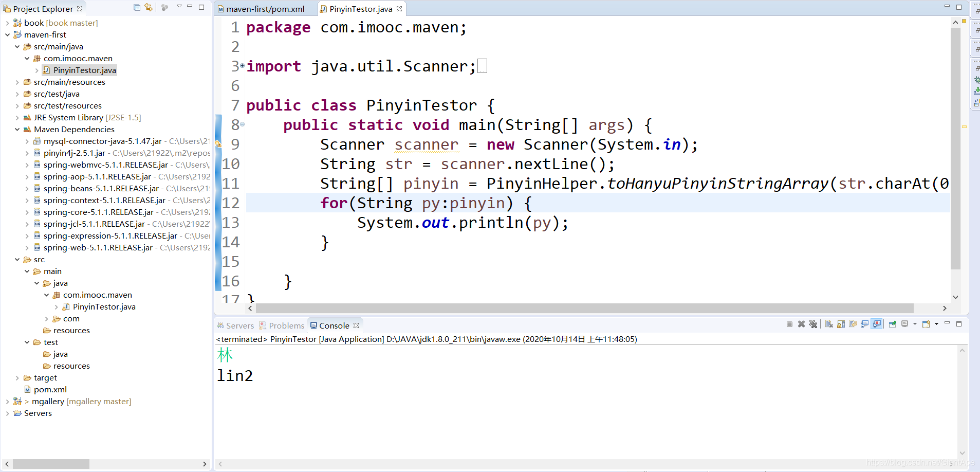Select the Servers project node
Image resolution: width=980 pixels, height=472 pixels.
coord(38,413)
